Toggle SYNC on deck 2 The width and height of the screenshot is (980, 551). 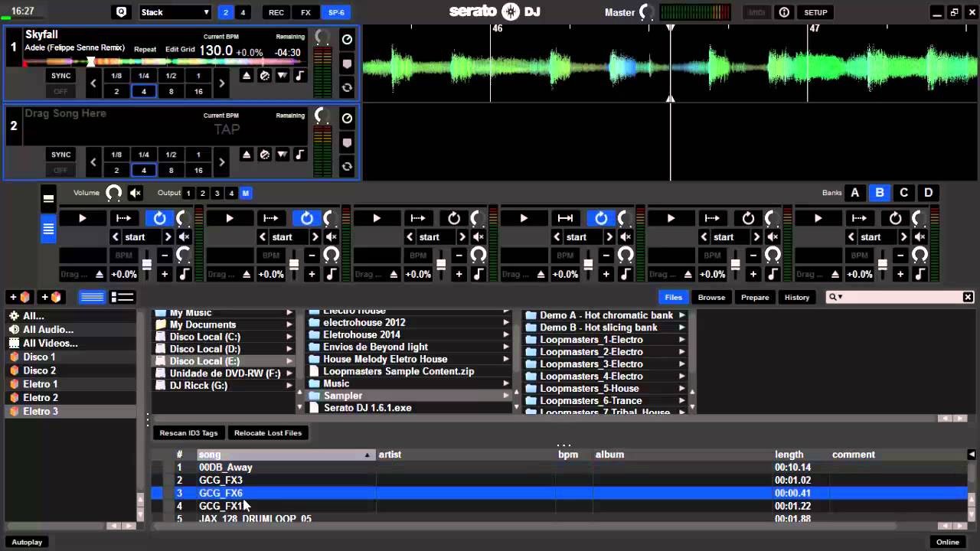coord(60,155)
